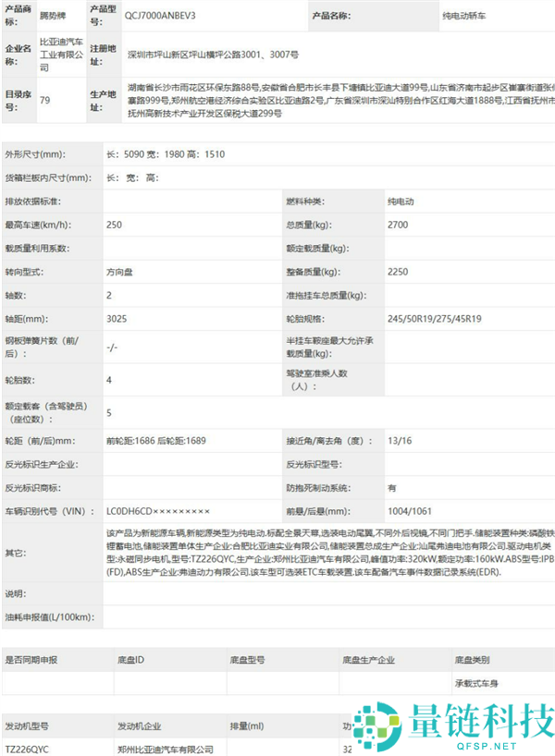The width and height of the screenshot is (555, 756).
Task: Click the 燃料种类 label
Action: click(305, 201)
